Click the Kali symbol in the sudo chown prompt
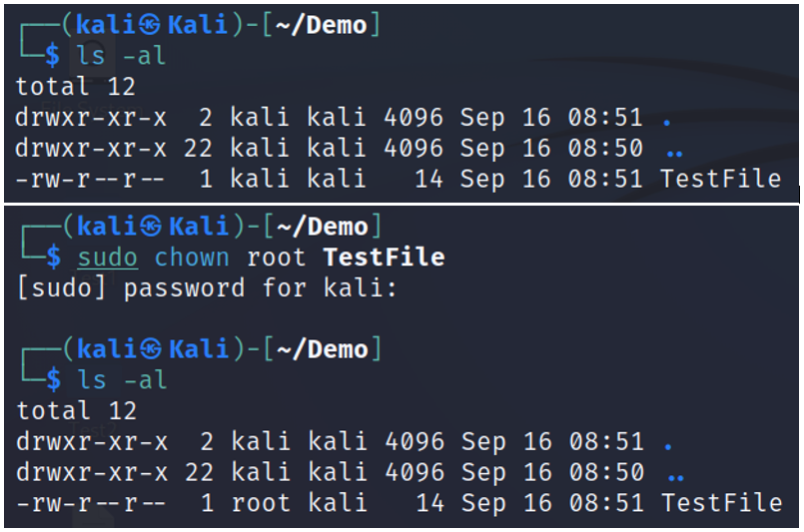This screenshot has height=532, width=804. point(152,227)
